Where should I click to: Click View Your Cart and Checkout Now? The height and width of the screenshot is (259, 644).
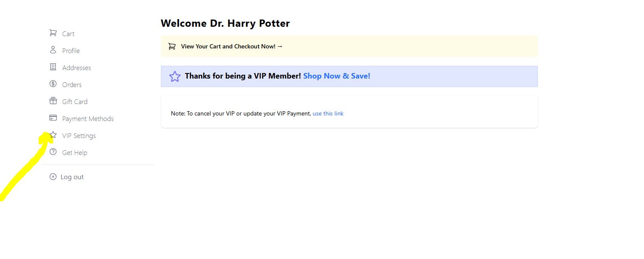232,46
